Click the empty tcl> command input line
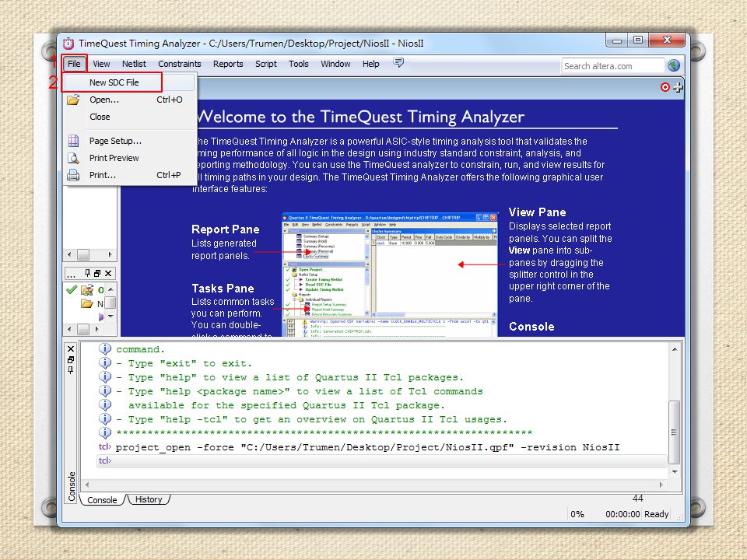 382,461
